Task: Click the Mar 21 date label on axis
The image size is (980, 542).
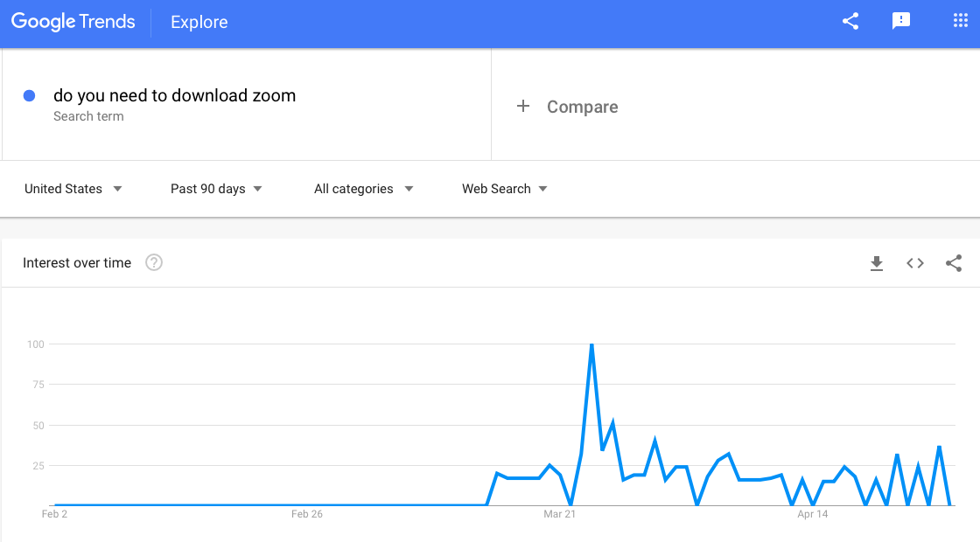Action: click(x=560, y=514)
